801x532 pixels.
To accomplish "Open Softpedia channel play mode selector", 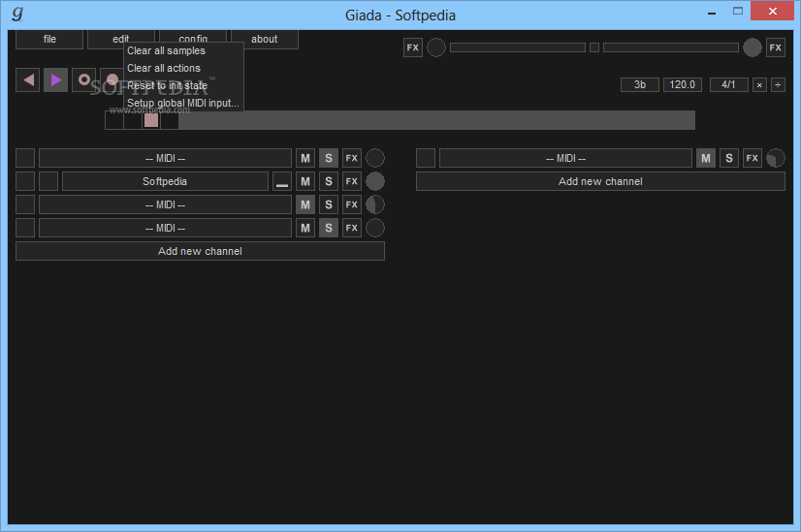I will click(x=282, y=181).
